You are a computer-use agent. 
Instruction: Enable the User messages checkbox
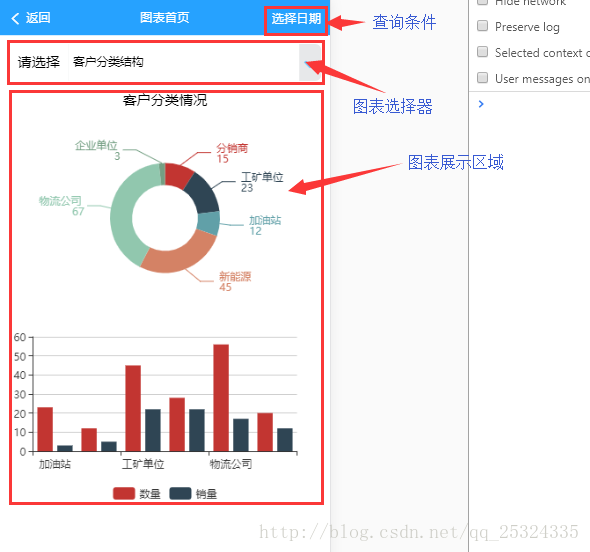pos(482,78)
